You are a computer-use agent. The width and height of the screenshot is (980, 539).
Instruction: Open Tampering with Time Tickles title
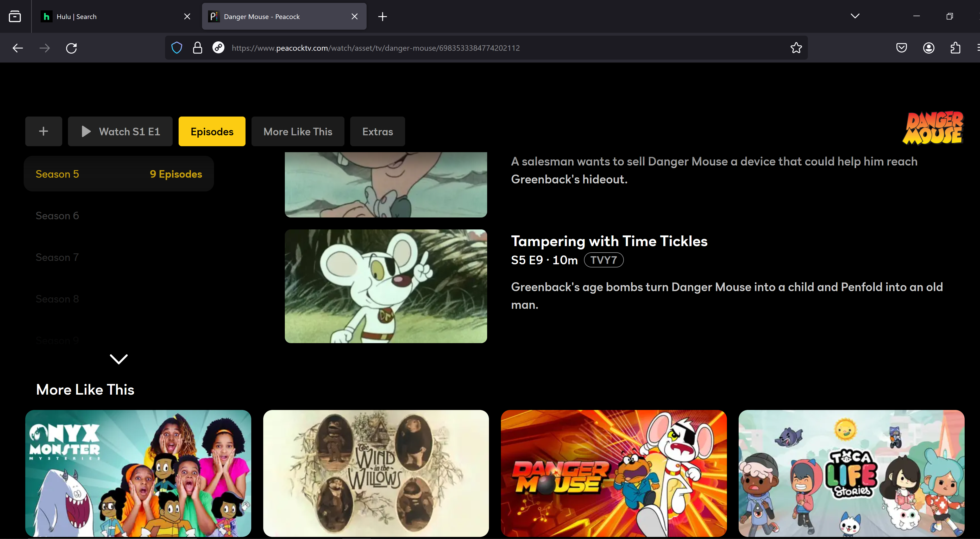609,241
